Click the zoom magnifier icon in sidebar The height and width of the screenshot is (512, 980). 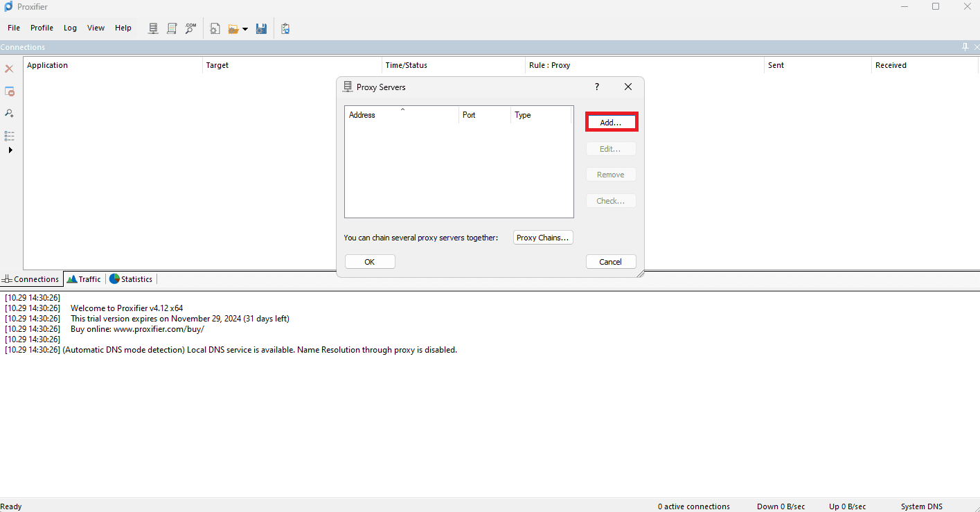9,113
